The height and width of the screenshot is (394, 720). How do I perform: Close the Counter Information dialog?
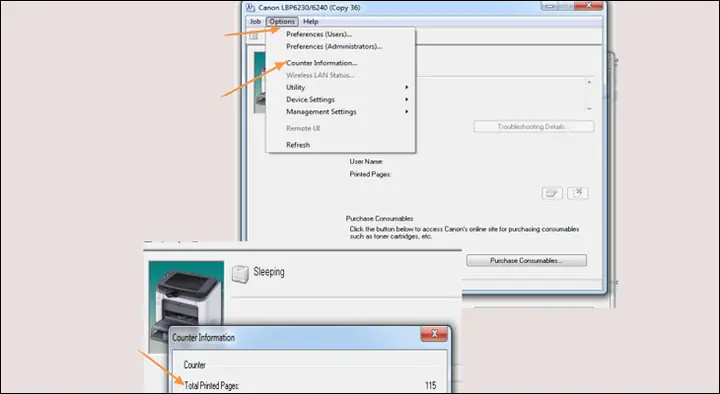434,334
